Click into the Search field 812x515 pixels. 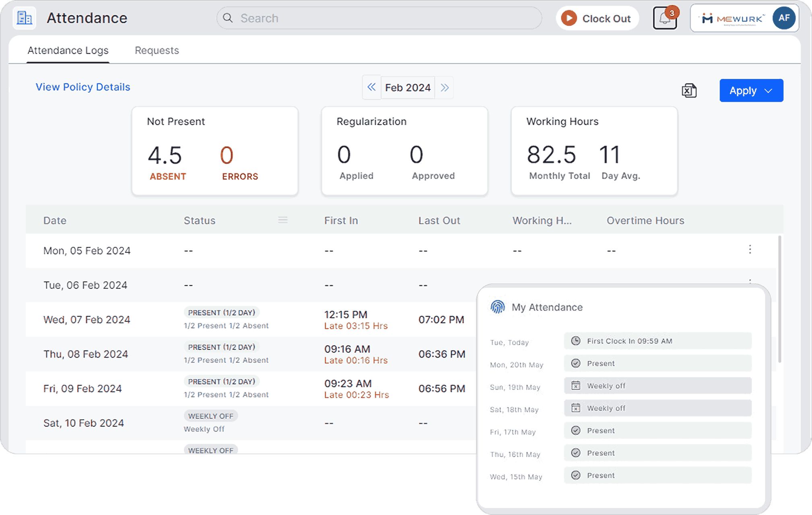click(378, 18)
